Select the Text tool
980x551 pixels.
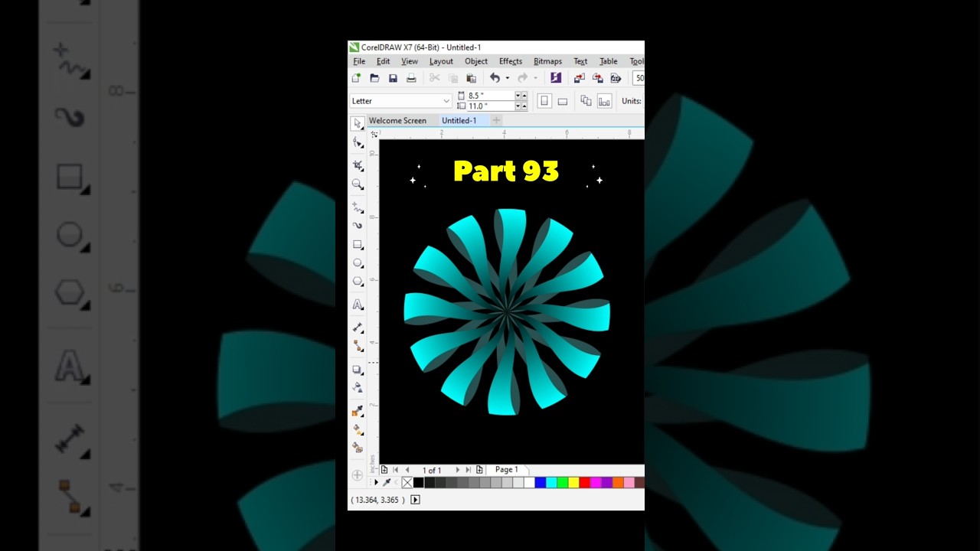pyautogui.click(x=358, y=305)
